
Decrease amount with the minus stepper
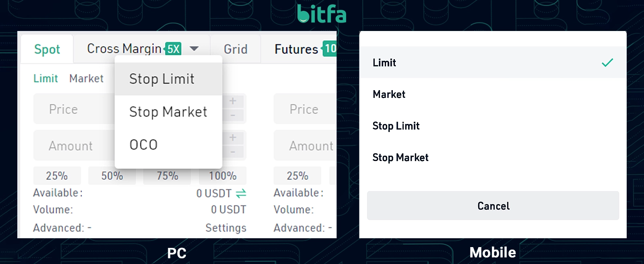[233, 152]
